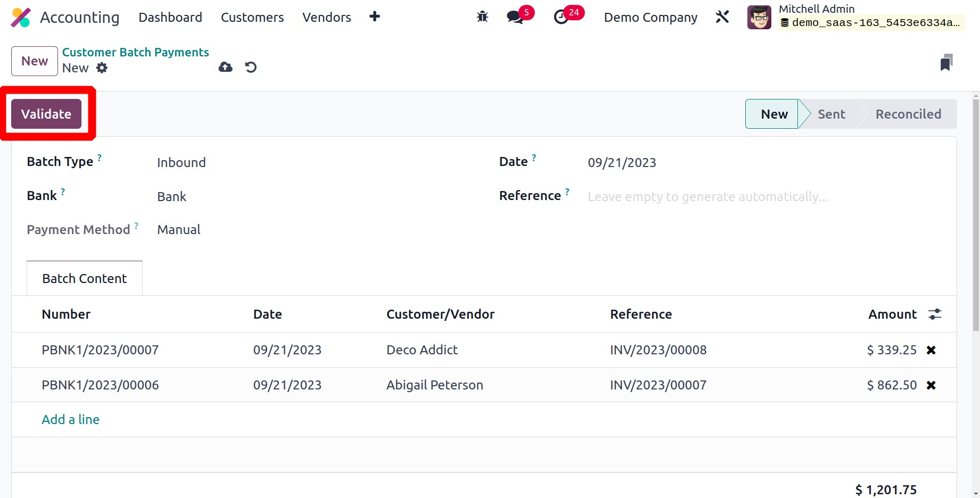980x498 pixels.
Task: Open the Customers menu
Action: tap(252, 18)
